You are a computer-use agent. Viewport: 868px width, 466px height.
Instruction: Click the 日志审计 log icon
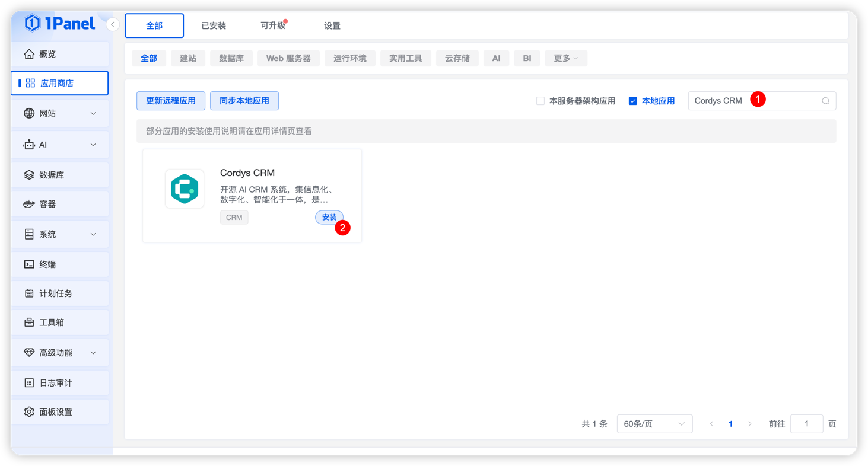pyautogui.click(x=29, y=383)
